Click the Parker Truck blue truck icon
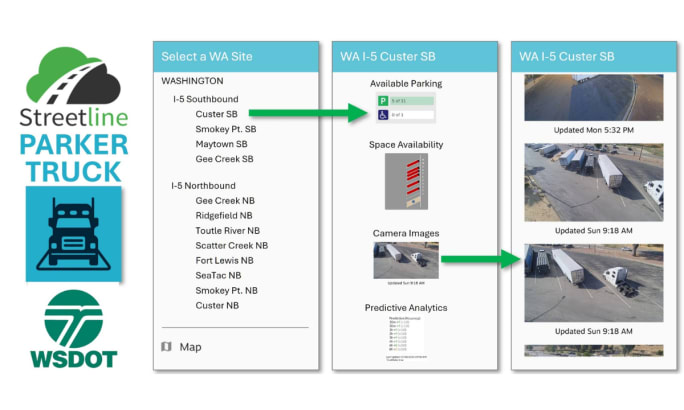The height and width of the screenshot is (410, 684). click(x=73, y=234)
